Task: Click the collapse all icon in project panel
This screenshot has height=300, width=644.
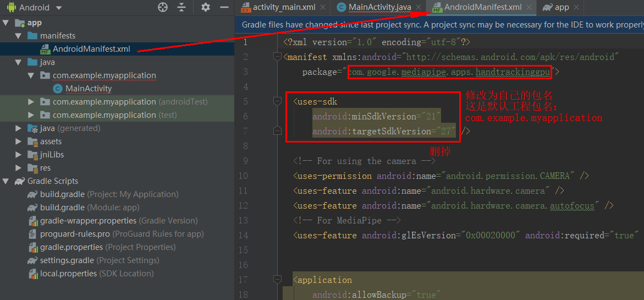Action: coord(181,7)
